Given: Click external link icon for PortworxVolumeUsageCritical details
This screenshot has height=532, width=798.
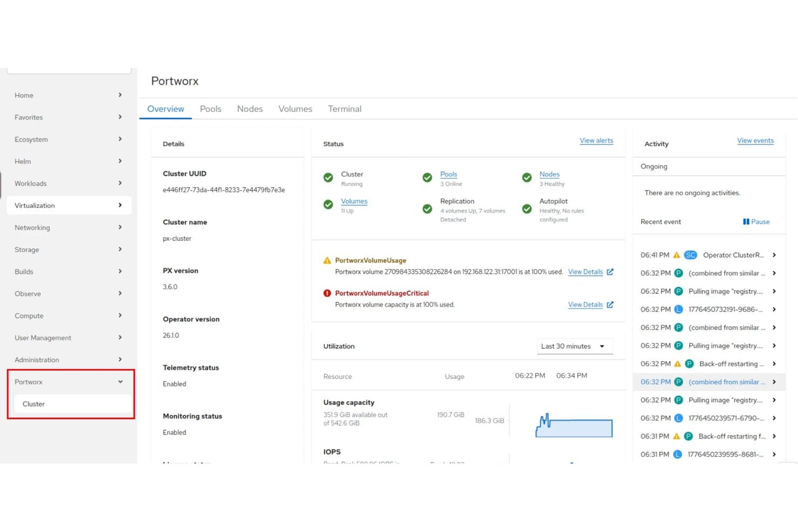Looking at the screenshot, I should pos(610,305).
